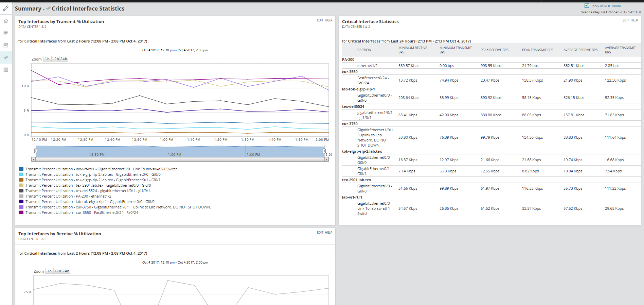Open cur-3550 node in statistics table
Image resolution: width=644 pixels, height=305 pixels.
coord(350,72)
